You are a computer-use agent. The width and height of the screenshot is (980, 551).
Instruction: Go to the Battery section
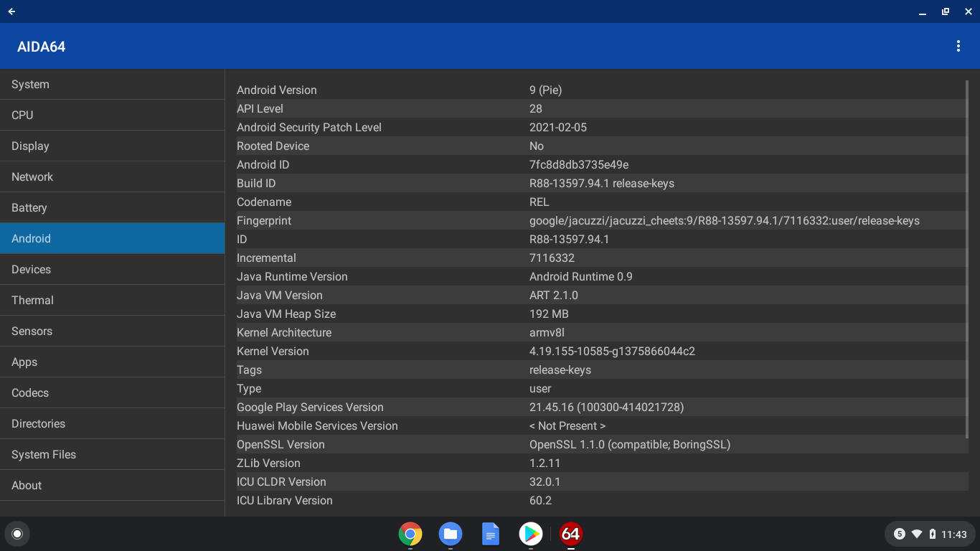point(113,207)
